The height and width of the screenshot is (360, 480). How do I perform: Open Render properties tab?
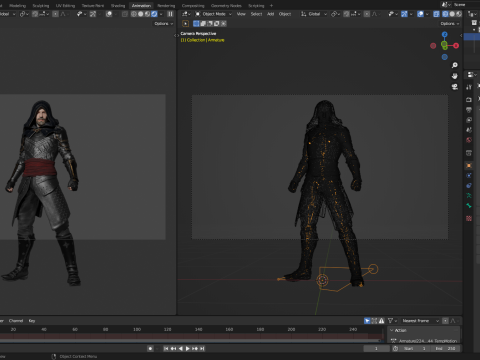click(469, 100)
